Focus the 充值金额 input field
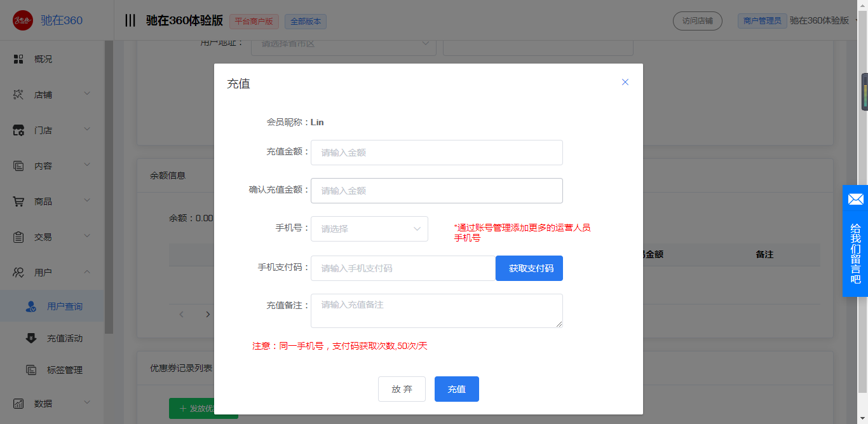The image size is (868, 424). tap(437, 153)
